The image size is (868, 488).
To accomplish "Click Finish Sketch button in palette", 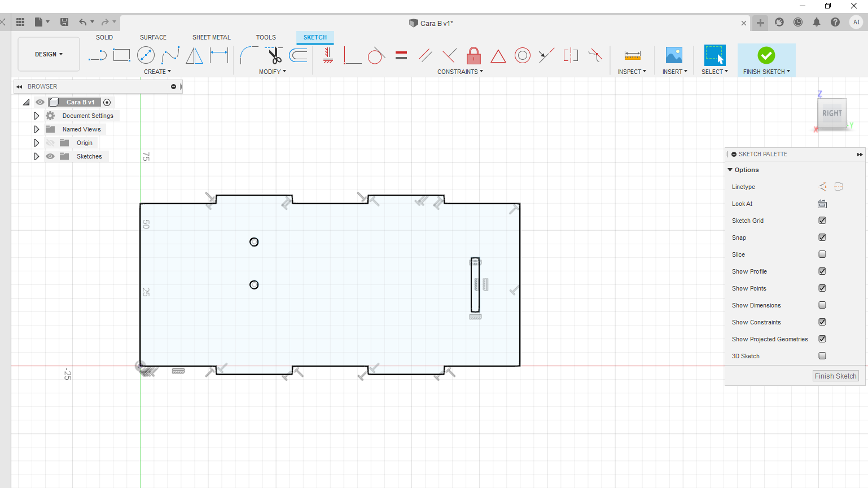I will [x=835, y=376].
